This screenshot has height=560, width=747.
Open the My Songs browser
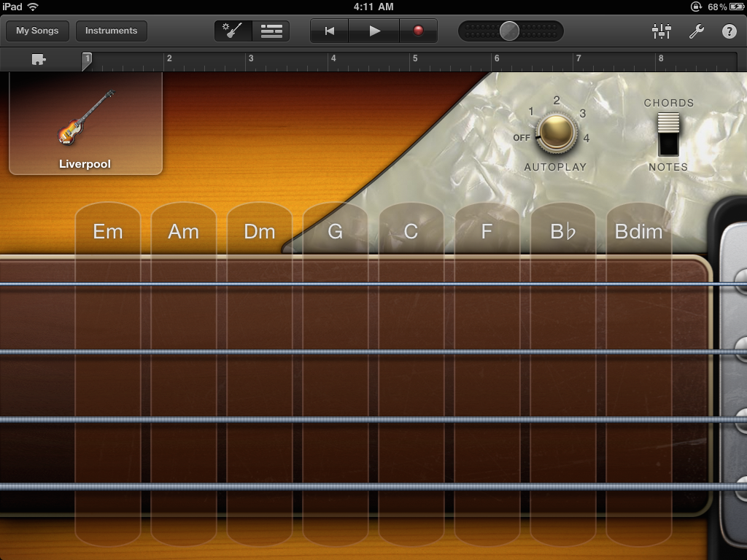37,31
